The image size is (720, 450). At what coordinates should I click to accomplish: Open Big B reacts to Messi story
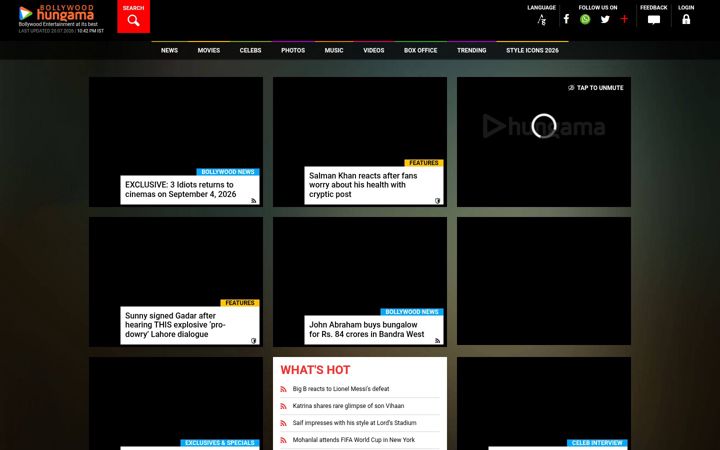click(x=341, y=389)
